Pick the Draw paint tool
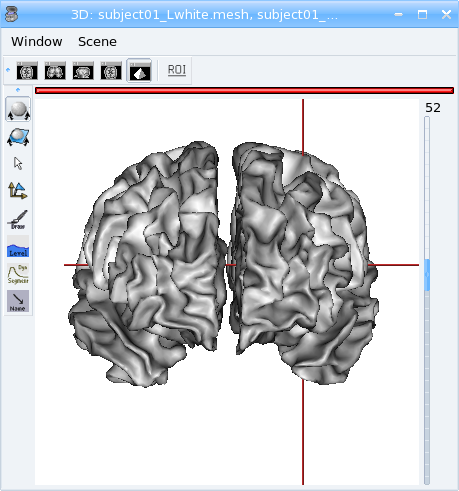The width and height of the screenshot is (459, 491). point(18,219)
